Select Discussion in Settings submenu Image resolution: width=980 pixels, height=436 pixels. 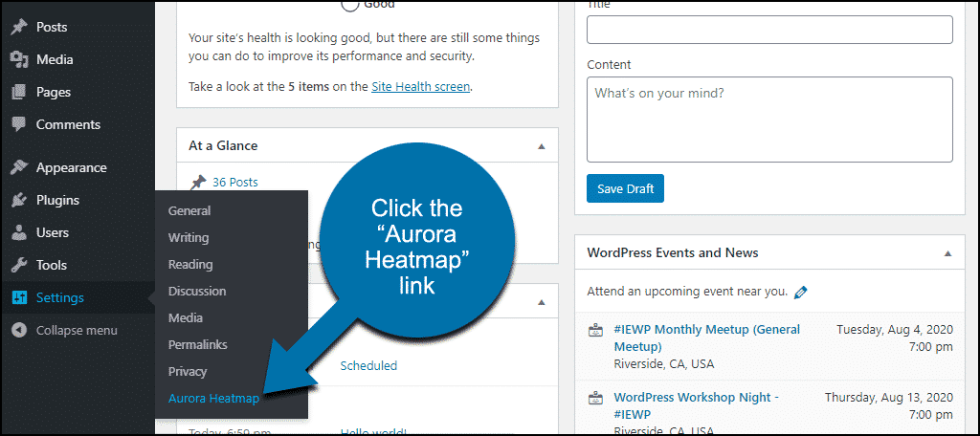pyautogui.click(x=197, y=292)
